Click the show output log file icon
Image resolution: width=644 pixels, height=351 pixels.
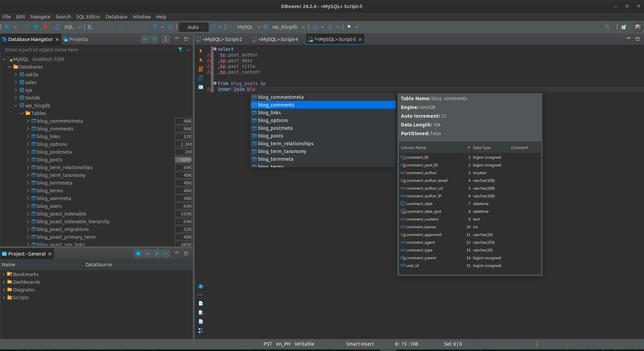(x=201, y=303)
